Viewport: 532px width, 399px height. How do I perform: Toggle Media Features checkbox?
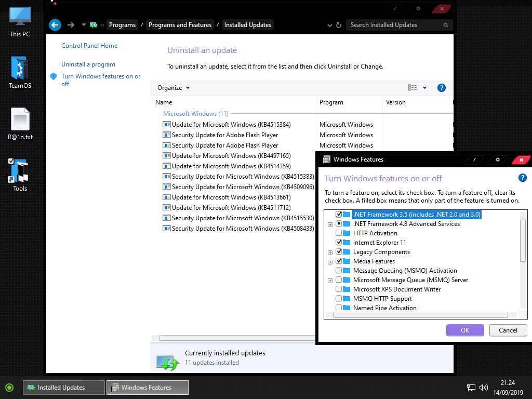point(339,261)
